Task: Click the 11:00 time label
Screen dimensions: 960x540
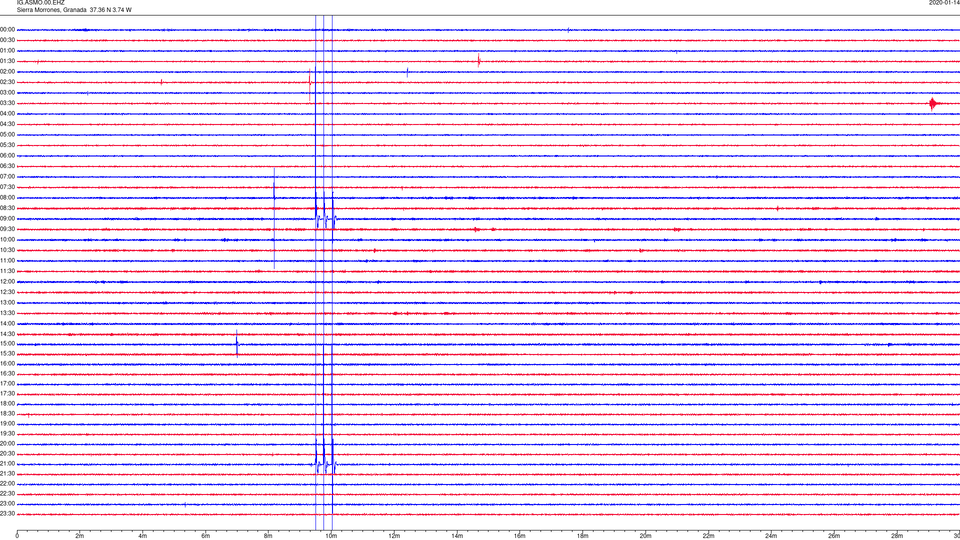Action: 8,261
